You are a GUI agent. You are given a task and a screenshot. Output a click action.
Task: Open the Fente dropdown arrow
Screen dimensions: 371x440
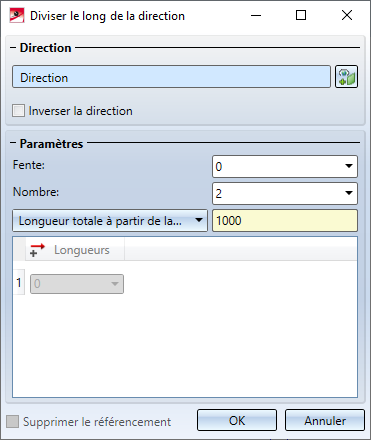(x=349, y=166)
